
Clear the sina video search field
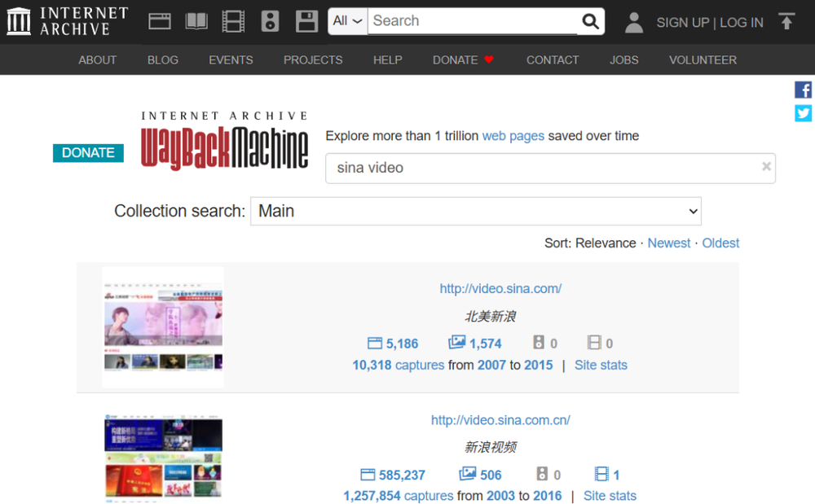(x=766, y=167)
